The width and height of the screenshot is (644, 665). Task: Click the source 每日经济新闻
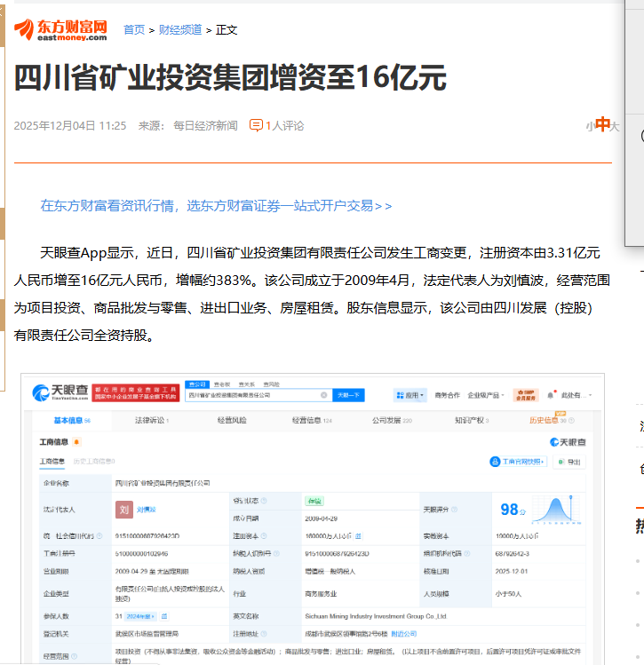click(x=205, y=126)
